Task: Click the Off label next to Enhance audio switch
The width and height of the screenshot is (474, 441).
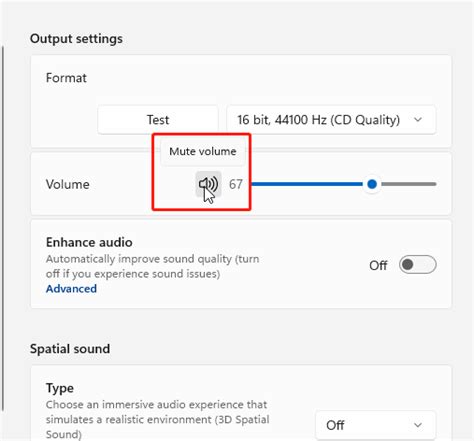Action: point(378,266)
